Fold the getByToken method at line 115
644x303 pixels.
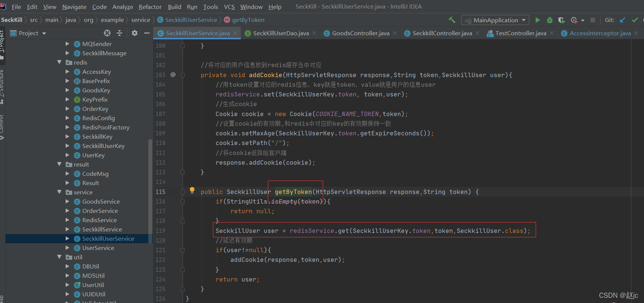tap(183, 192)
